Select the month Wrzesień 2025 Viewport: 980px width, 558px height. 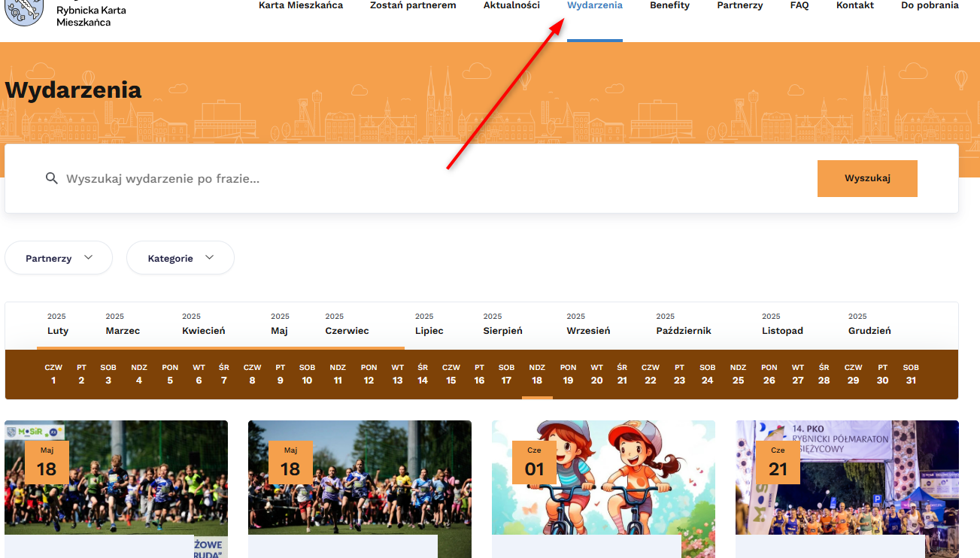588,324
